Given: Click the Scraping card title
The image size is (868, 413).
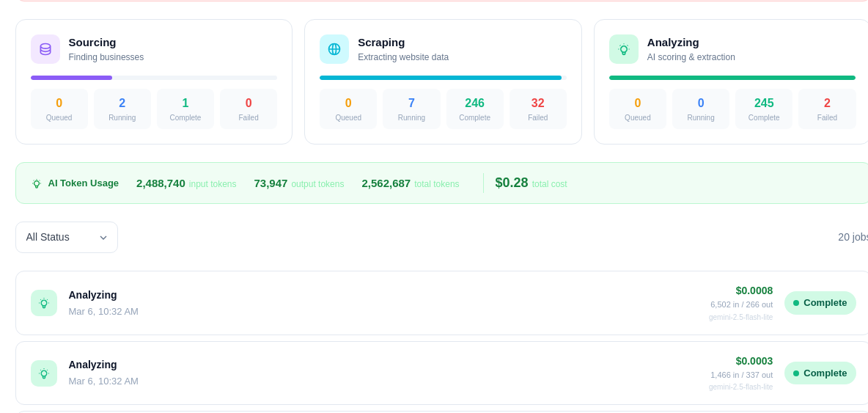Looking at the screenshot, I should pos(381,43).
